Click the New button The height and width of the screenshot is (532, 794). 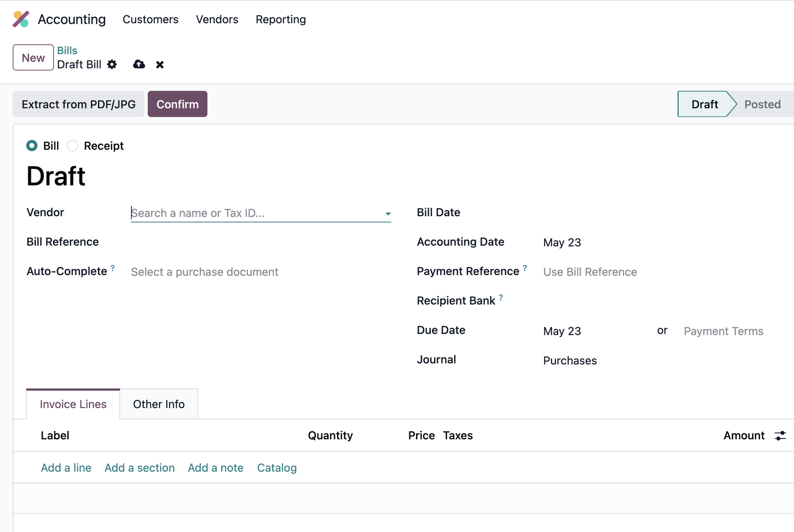pos(33,58)
